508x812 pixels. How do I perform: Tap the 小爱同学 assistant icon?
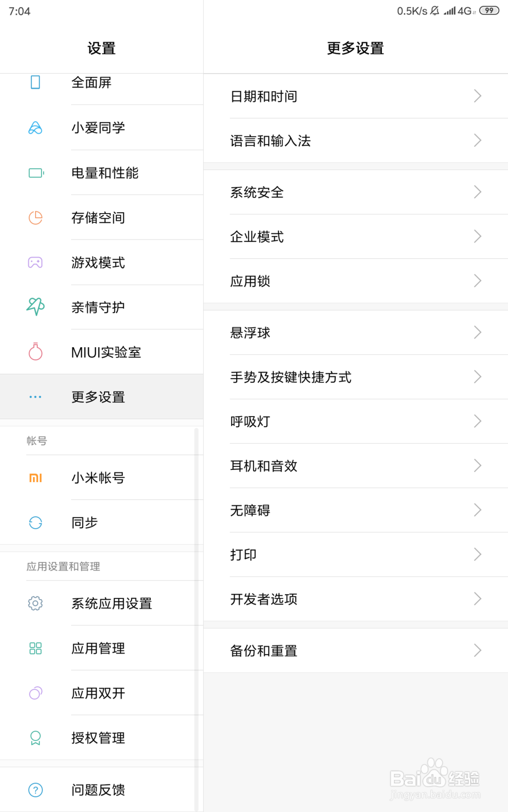click(35, 128)
